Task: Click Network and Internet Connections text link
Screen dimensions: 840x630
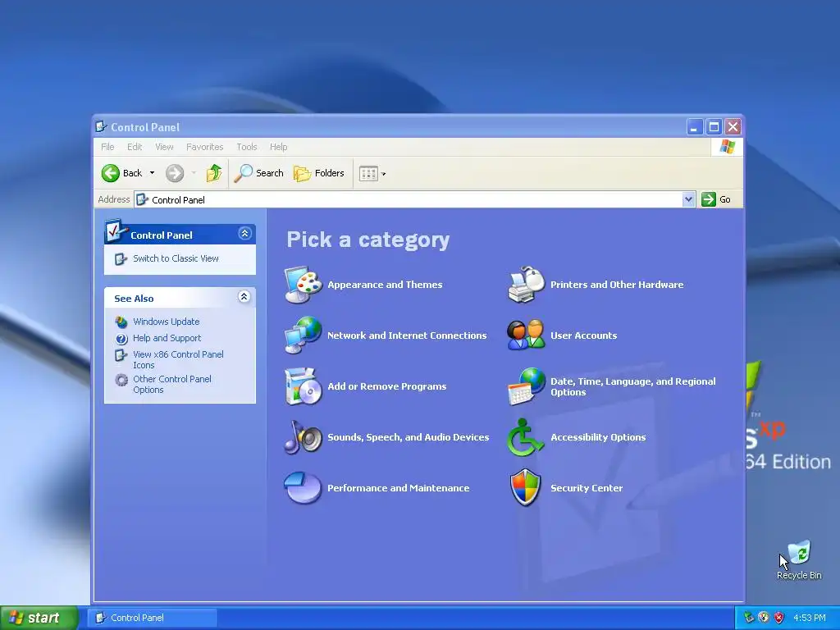Action: (x=407, y=336)
